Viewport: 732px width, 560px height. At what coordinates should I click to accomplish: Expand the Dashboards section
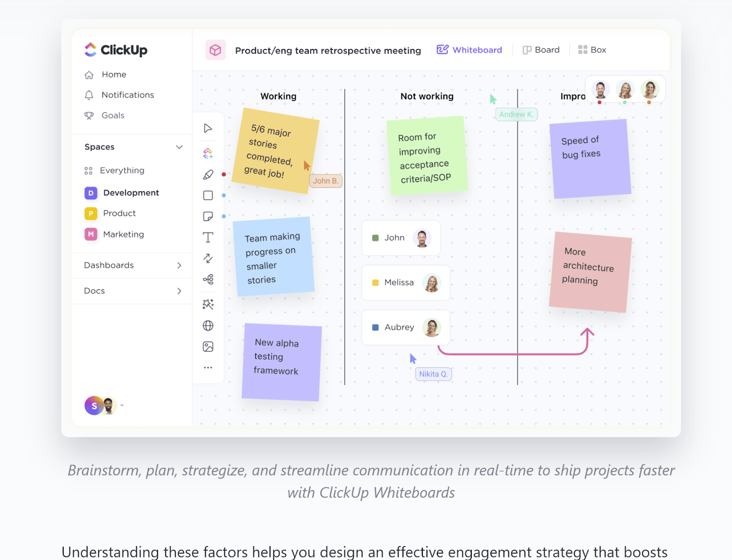[179, 266]
